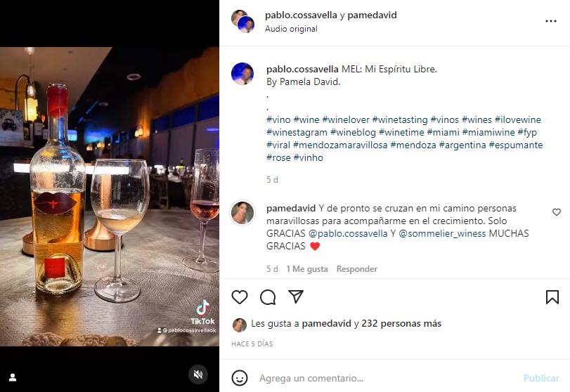Reply to pamedavid's comment via Responder
This screenshot has width=570, height=392.
click(357, 269)
